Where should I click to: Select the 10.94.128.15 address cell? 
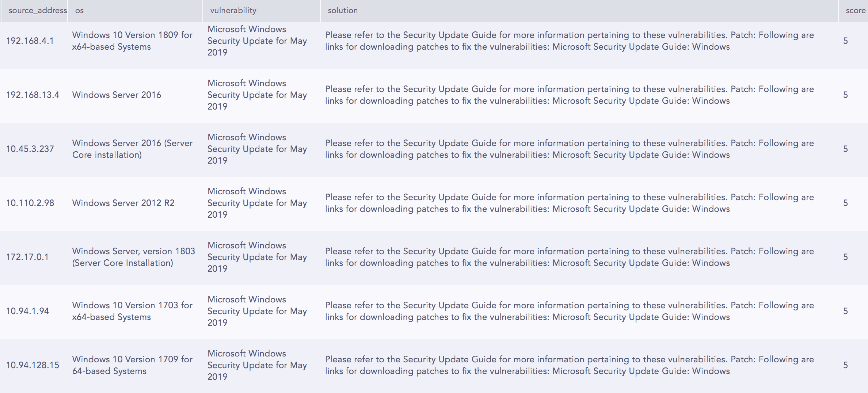(x=33, y=365)
